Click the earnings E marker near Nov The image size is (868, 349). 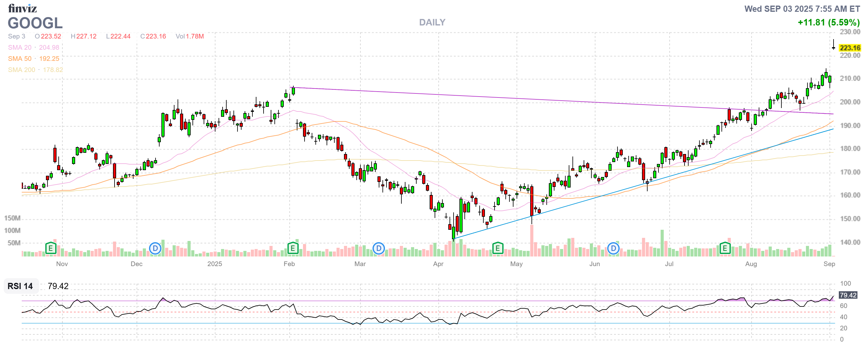[51, 249]
